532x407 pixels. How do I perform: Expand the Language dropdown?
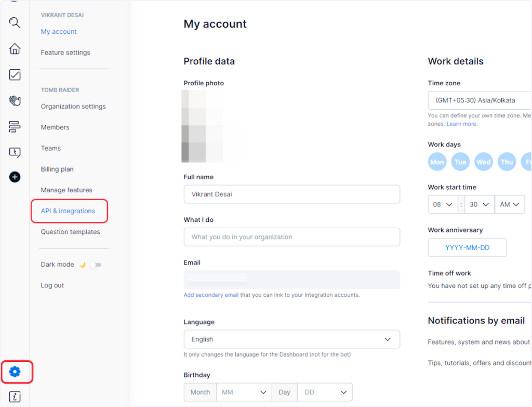pos(291,339)
